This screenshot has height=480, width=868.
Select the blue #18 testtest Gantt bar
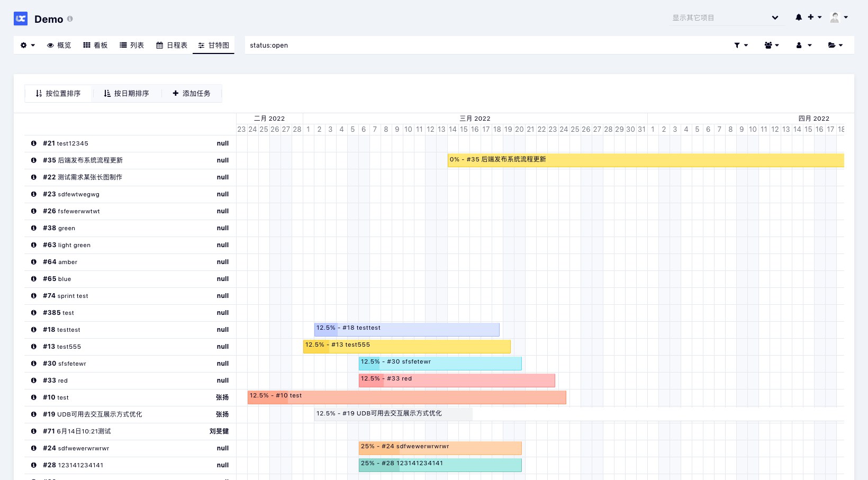[406, 330]
